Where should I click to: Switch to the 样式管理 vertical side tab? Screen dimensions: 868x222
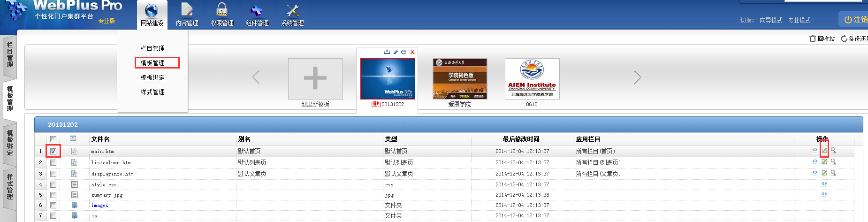point(10,187)
